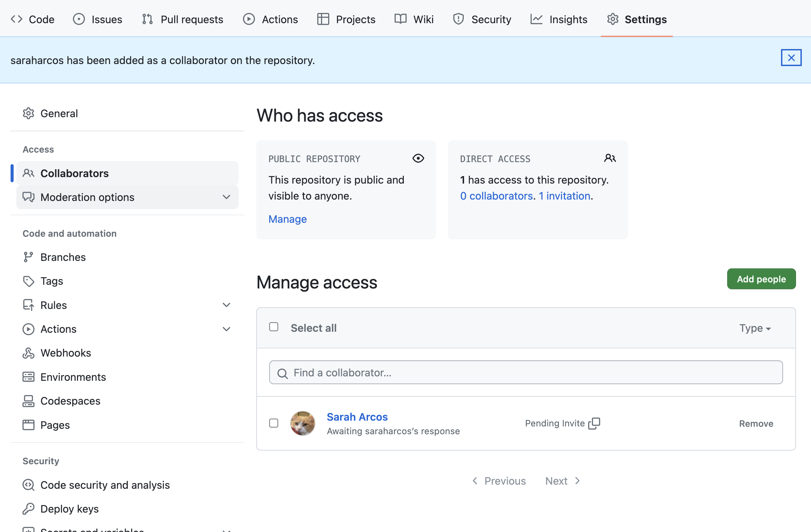Screen dimensions: 811x532
Task: Click the Code security scan icon
Action: [29, 485]
